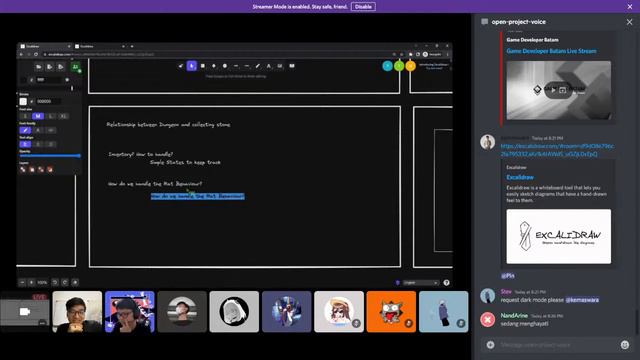The width and height of the screenshot is (640, 360).
Task: Click the @kemaswara mention
Action: pos(582,300)
